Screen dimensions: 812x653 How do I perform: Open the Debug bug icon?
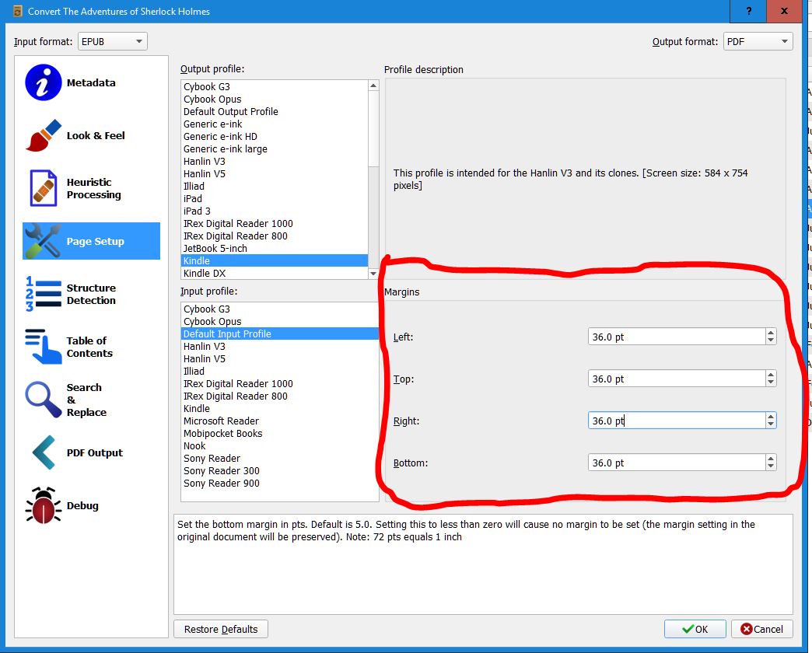[43, 505]
